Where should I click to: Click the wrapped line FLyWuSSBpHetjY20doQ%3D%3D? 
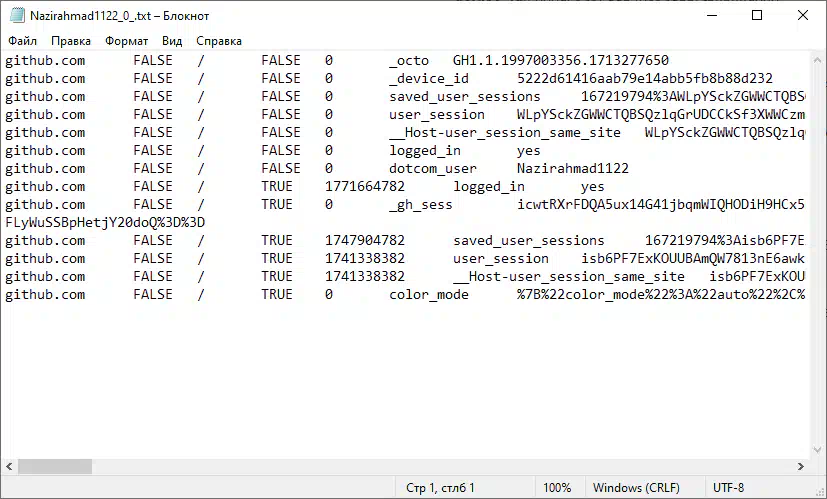click(105, 223)
